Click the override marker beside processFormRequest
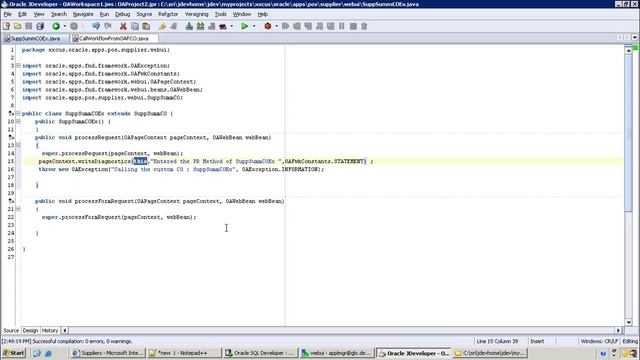The height and width of the screenshot is (360, 640). tap(11, 201)
